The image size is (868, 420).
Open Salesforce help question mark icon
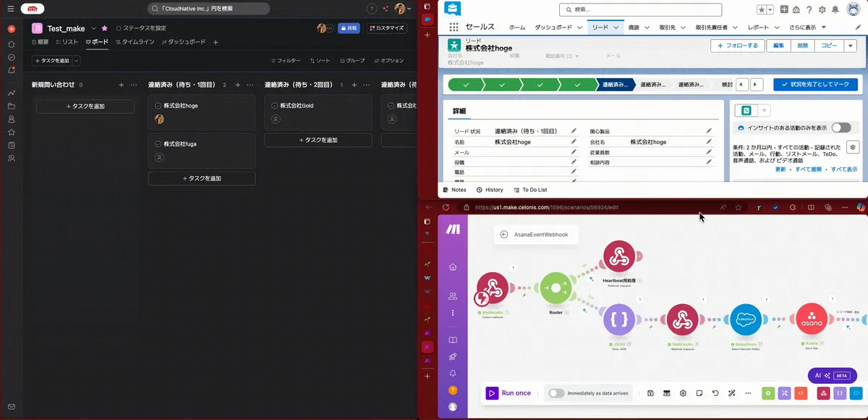tap(809, 9)
